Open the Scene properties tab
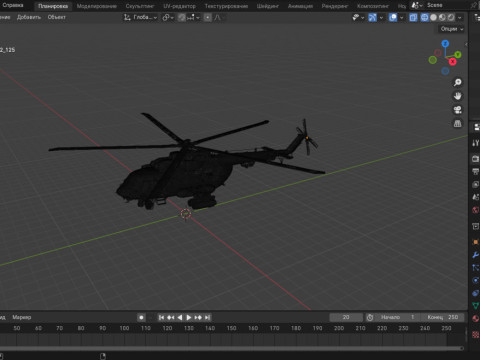480x360 pixels. pos(476,197)
